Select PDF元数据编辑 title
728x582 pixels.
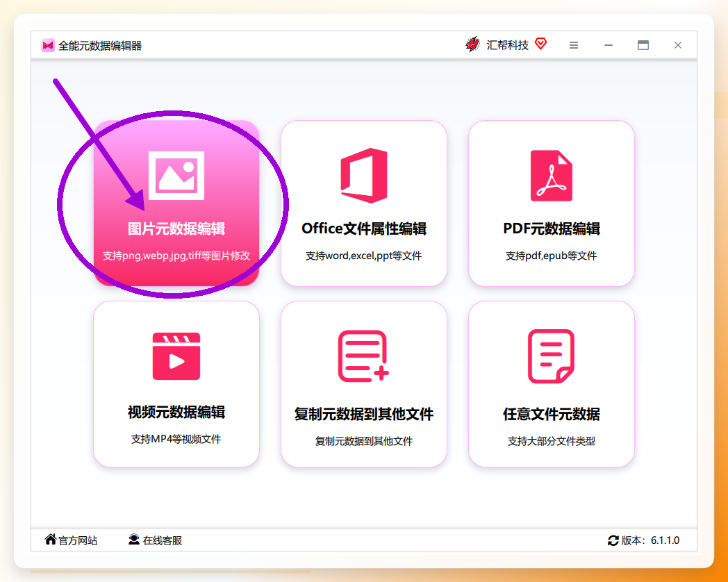pyautogui.click(x=552, y=228)
